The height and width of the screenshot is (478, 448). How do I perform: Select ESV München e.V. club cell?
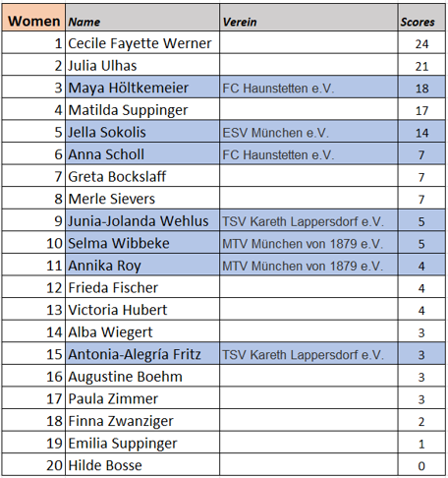(x=308, y=132)
